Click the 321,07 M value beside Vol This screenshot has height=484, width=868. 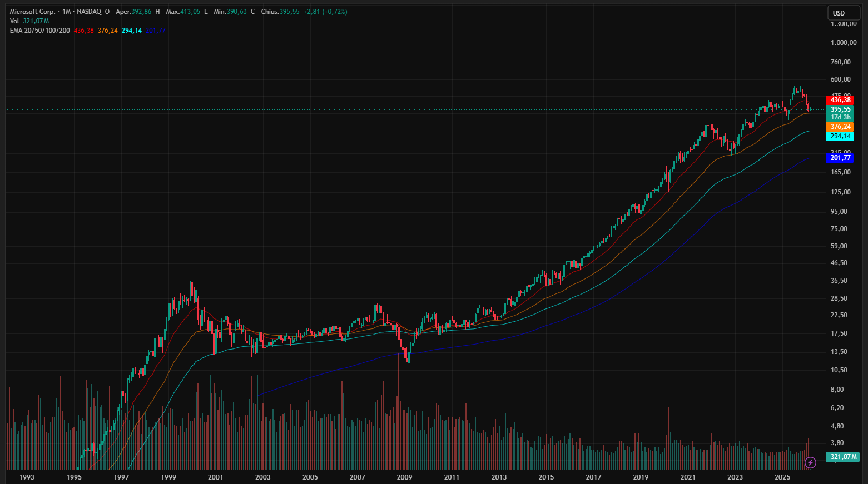pyautogui.click(x=36, y=21)
